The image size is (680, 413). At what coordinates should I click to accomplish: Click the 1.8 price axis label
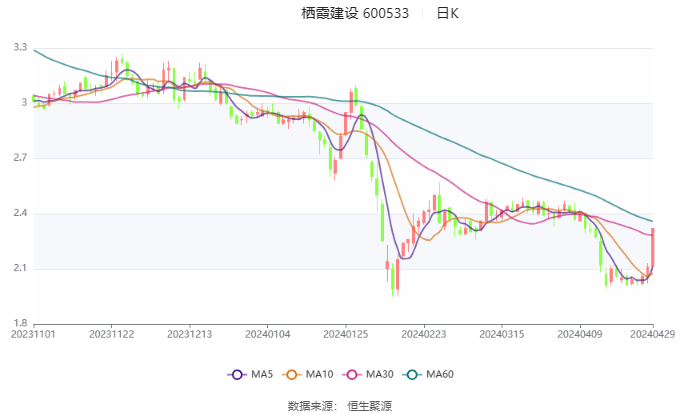coord(20,323)
